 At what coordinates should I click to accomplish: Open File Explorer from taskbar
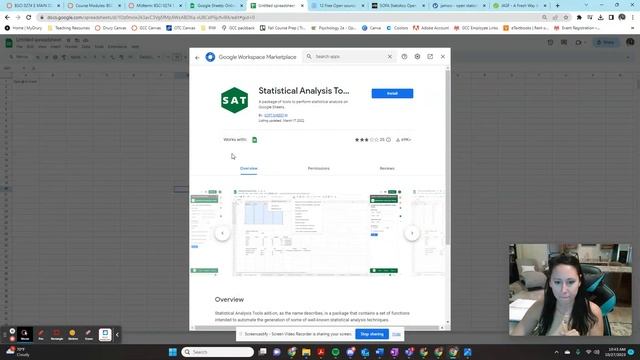click(306, 352)
